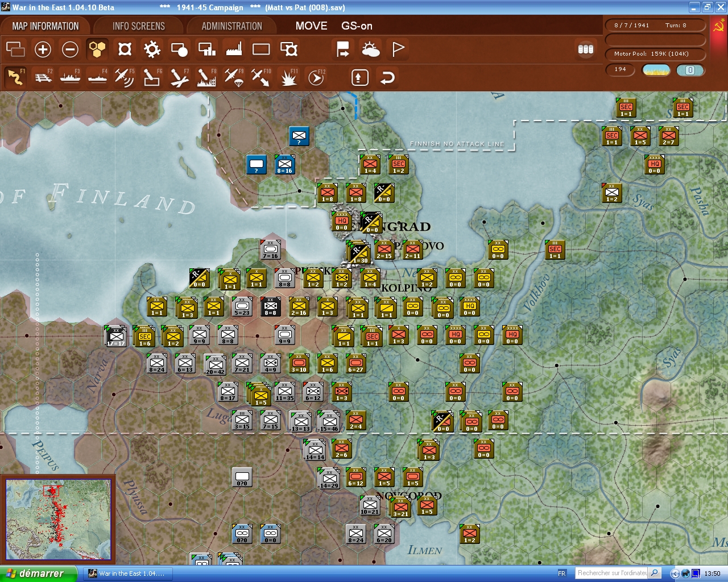Click the rectangle-with-circle map icon
Viewport: 728px width, 582px height.
pos(179,49)
